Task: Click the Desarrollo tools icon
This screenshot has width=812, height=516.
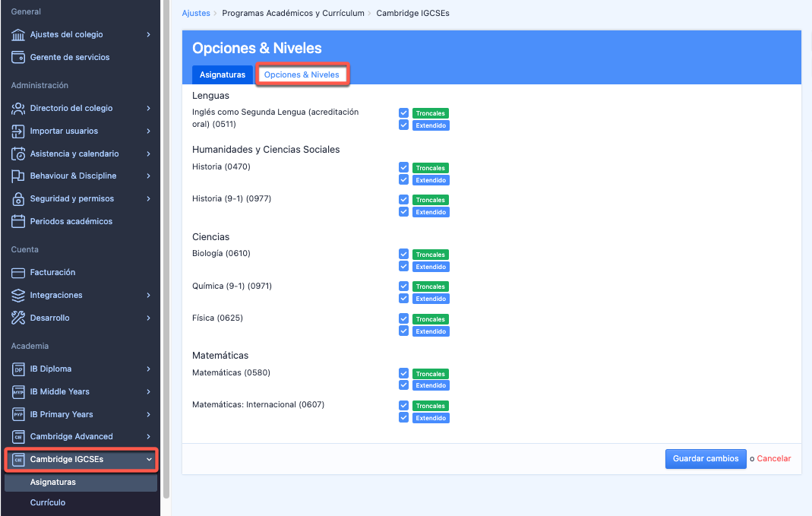Action: (19, 318)
